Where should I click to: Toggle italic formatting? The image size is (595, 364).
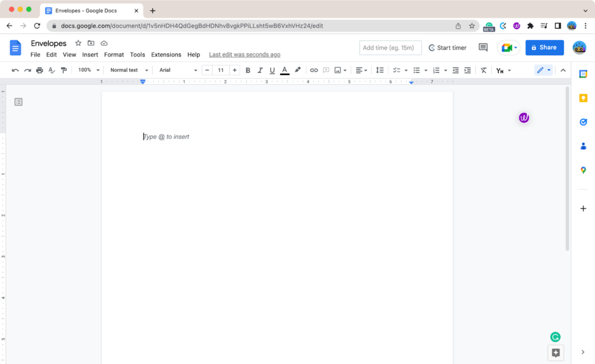pyautogui.click(x=260, y=70)
